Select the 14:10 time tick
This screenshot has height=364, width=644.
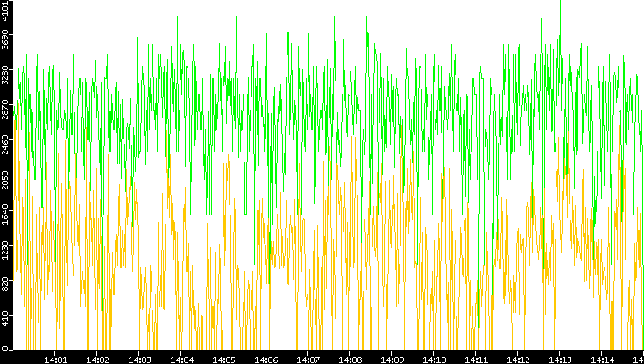434,359
